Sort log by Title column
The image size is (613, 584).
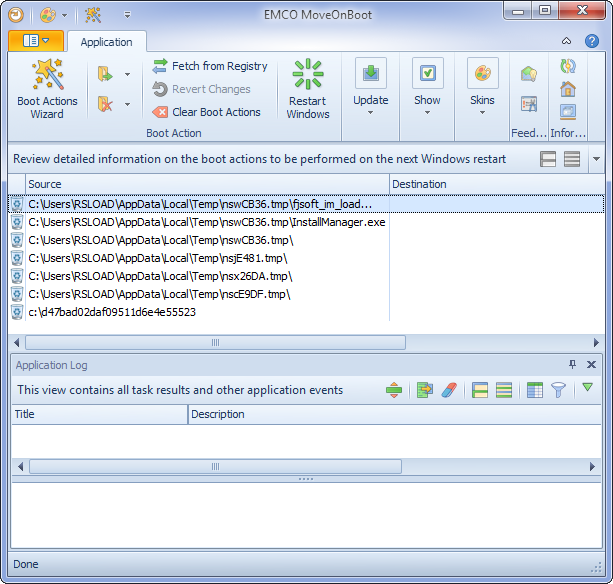tap(100, 414)
